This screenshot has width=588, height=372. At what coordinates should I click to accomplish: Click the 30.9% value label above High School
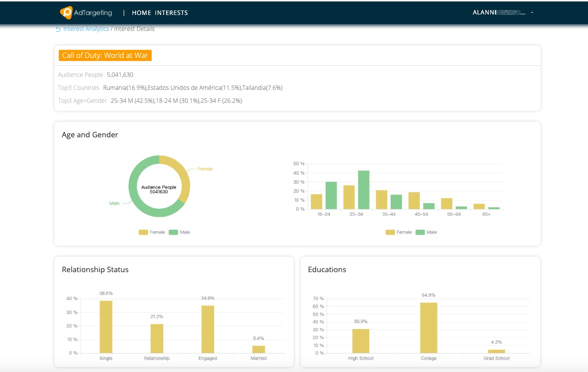click(x=361, y=322)
